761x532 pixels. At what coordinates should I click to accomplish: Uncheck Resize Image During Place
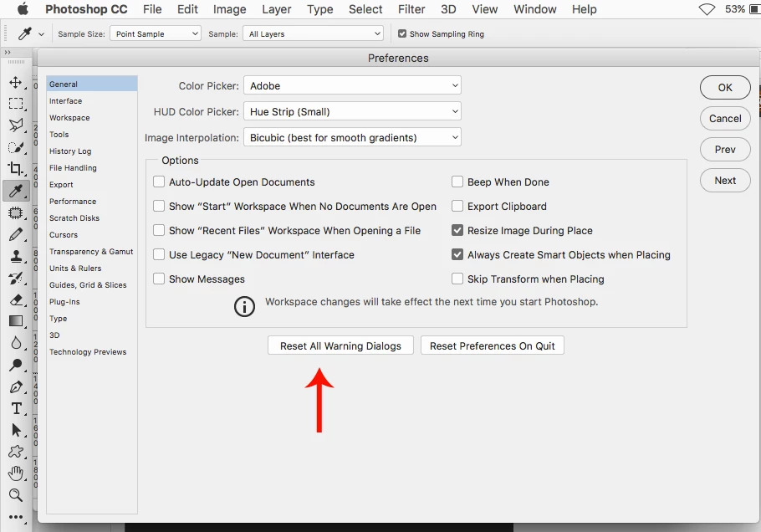[457, 230]
